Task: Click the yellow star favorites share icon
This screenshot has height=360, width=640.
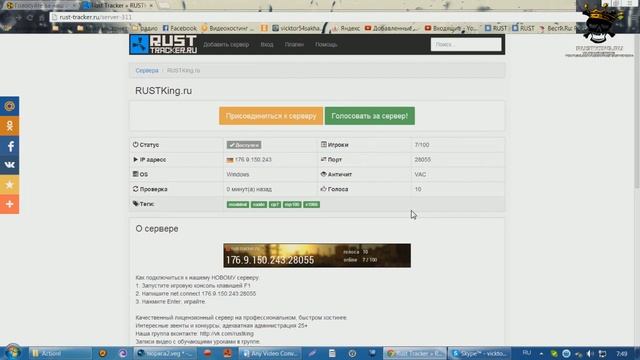Action: click(9, 185)
